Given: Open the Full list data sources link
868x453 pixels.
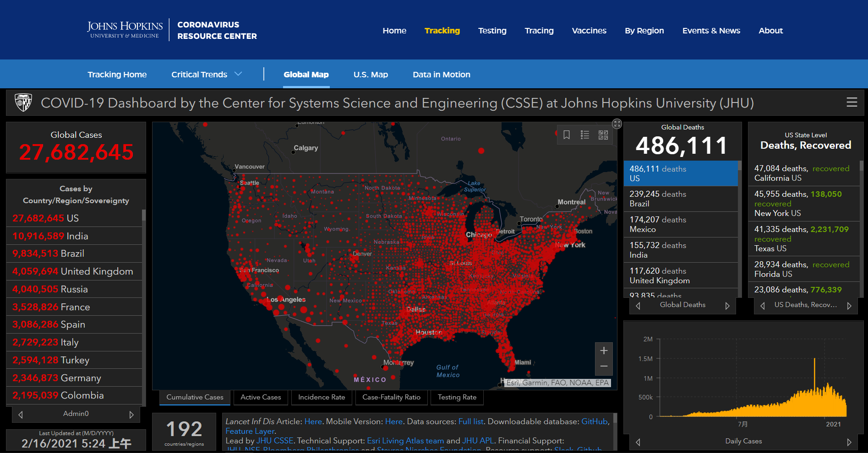Looking at the screenshot, I should [x=471, y=421].
